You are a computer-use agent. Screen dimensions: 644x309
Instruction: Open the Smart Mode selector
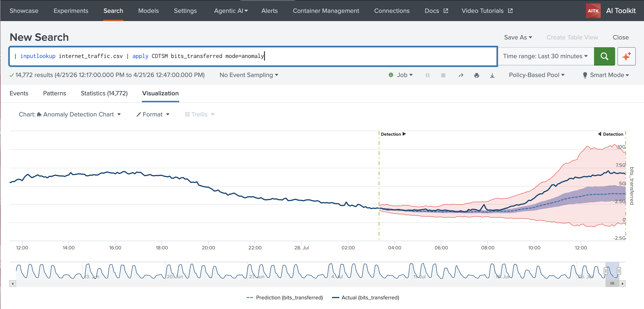point(606,75)
